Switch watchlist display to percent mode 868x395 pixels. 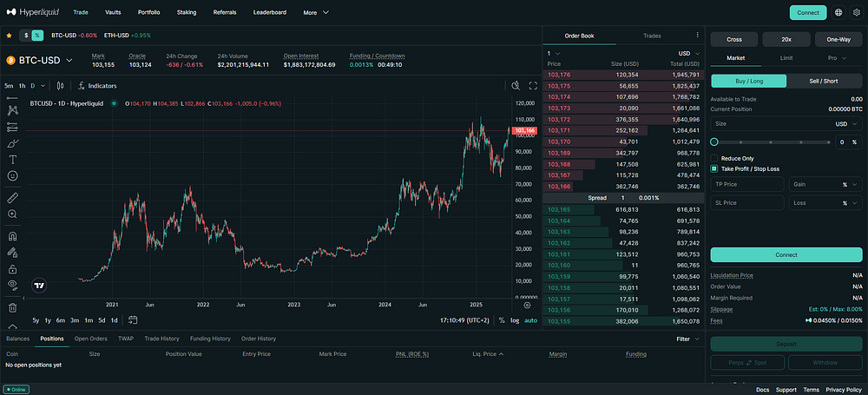pyautogui.click(x=37, y=36)
